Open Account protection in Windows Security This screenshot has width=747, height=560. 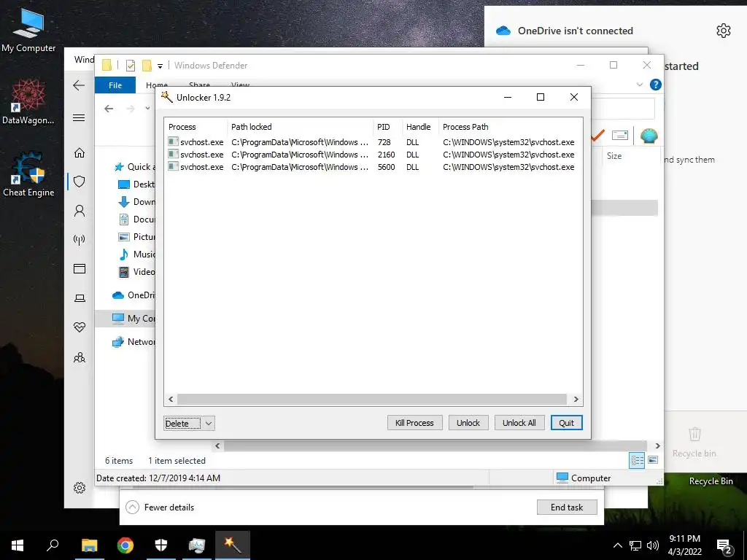point(80,211)
